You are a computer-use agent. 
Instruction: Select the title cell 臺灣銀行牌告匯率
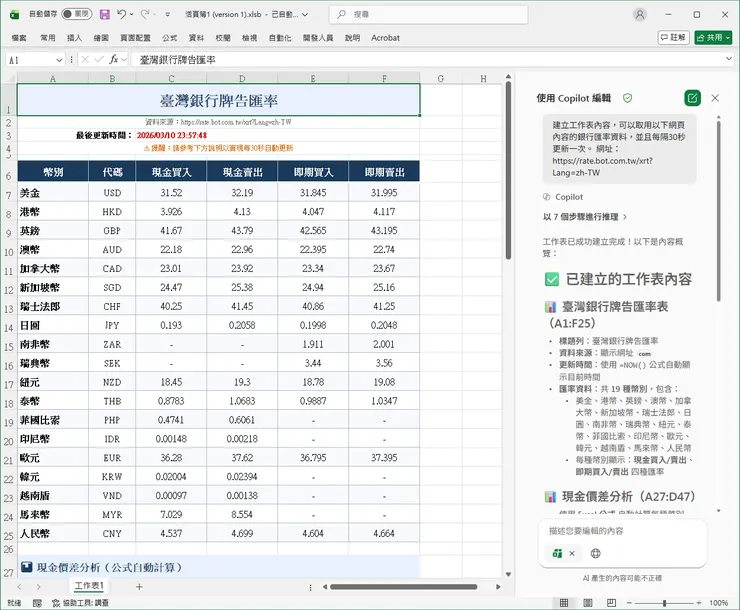pos(219,100)
